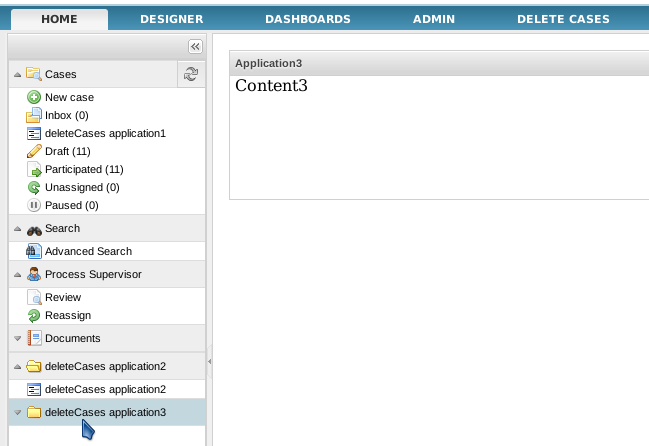Collapse the Process Supervisor section

(17, 274)
